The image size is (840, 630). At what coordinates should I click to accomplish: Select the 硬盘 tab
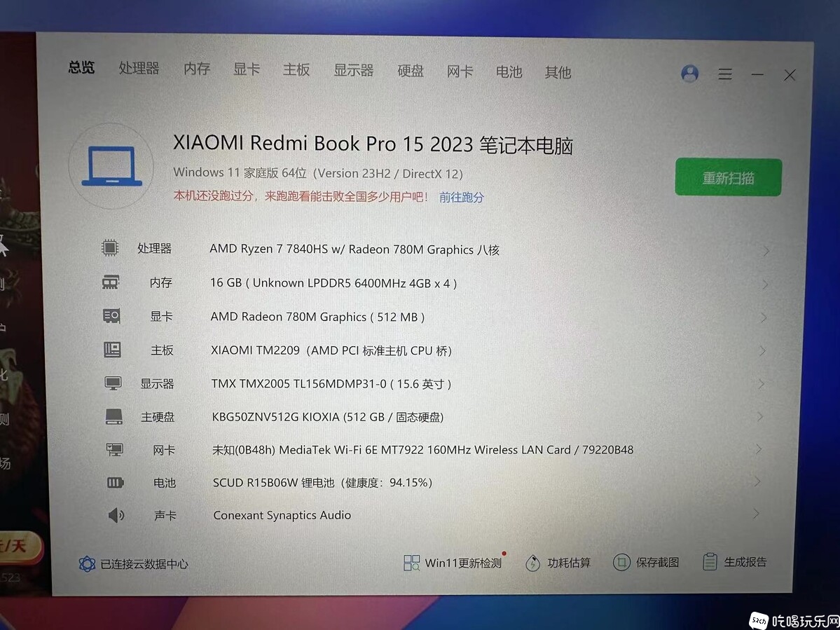411,71
